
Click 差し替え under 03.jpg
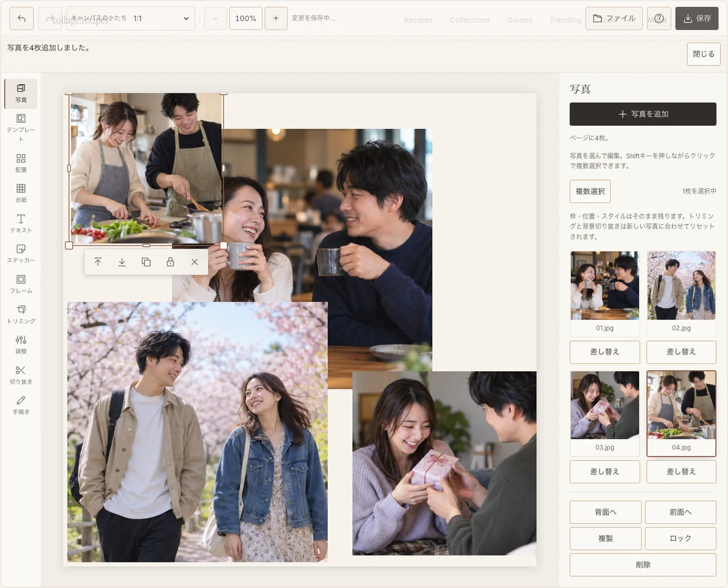[x=605, y=471]
